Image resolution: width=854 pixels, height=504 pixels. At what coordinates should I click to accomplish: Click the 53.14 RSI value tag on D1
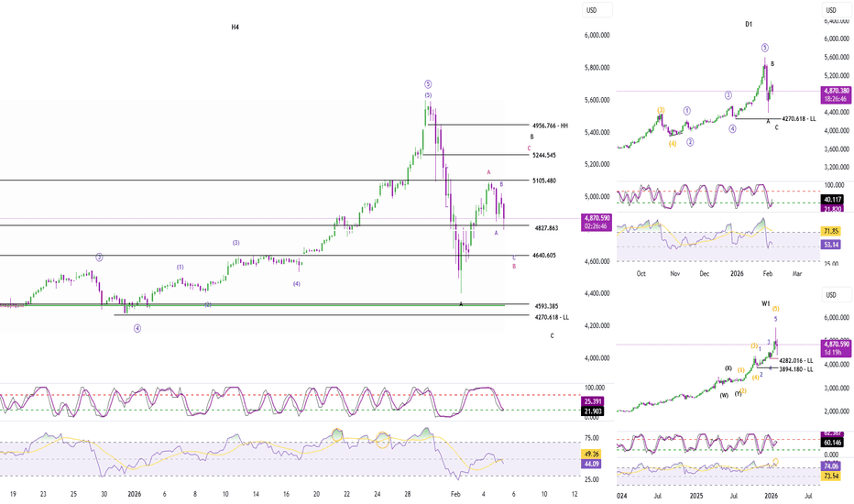tap(831, 245)
